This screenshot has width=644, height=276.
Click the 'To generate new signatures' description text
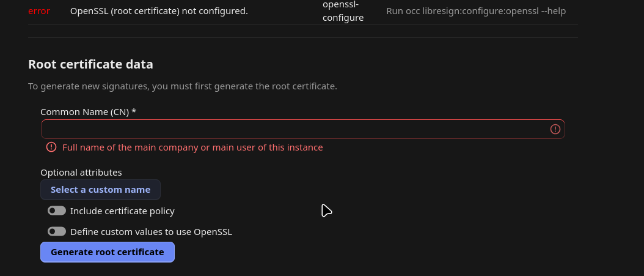point(182,86)
